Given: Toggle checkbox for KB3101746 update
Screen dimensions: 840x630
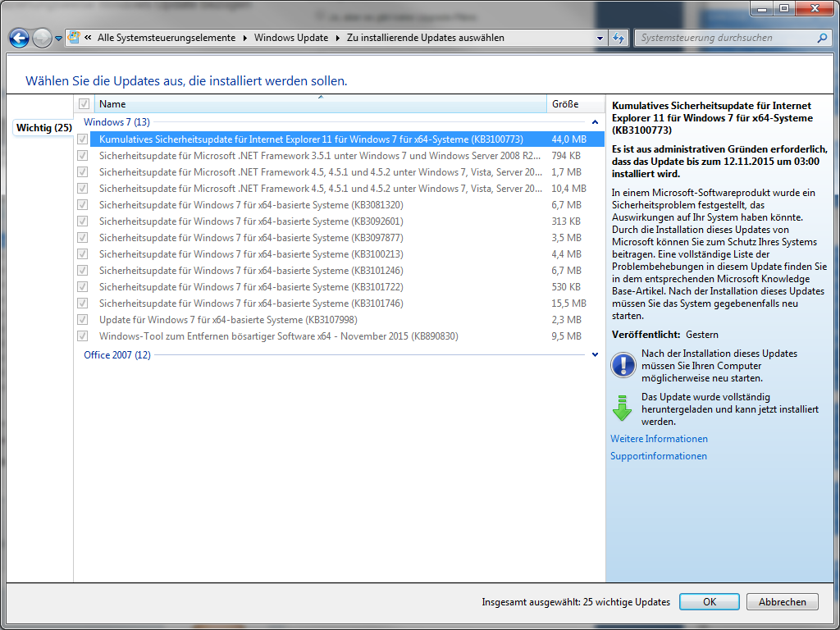Looking at the screenshot, I should pos(83,304).
